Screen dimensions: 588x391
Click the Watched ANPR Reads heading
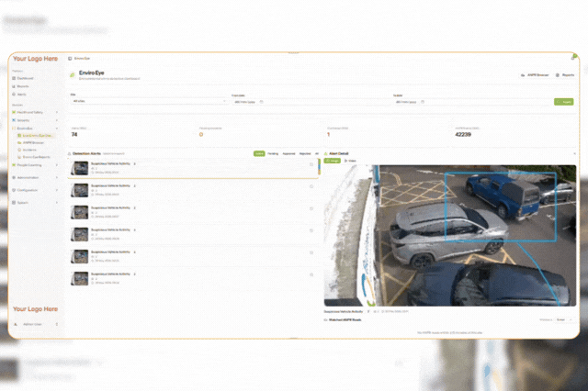(x=345, y=319)
